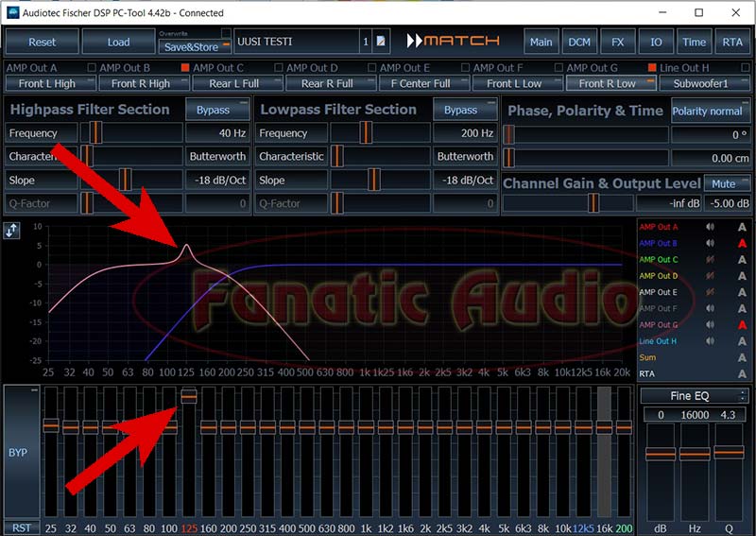Click the 200 Hz lowpass frequency value
The image size is (756, 536).
(x=465, y=132)
